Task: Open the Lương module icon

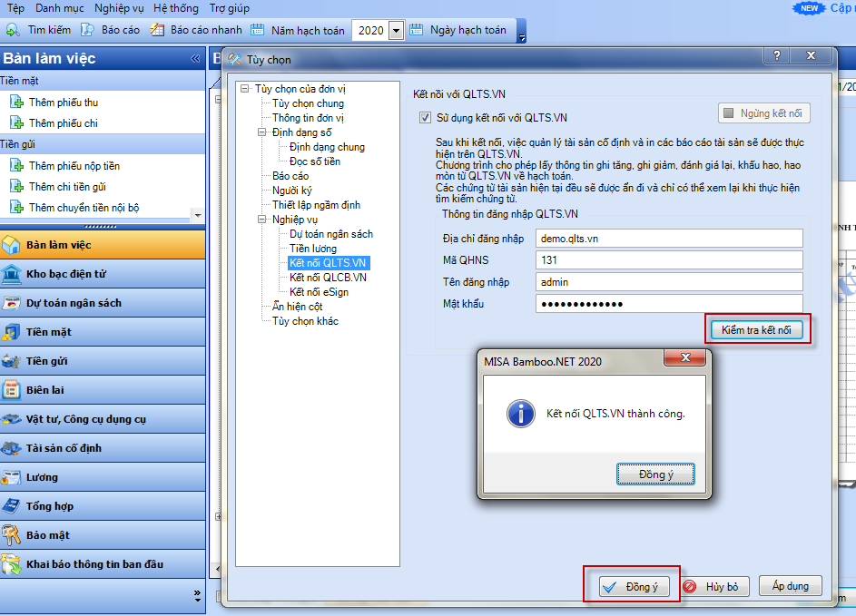Action: [11, 477]
